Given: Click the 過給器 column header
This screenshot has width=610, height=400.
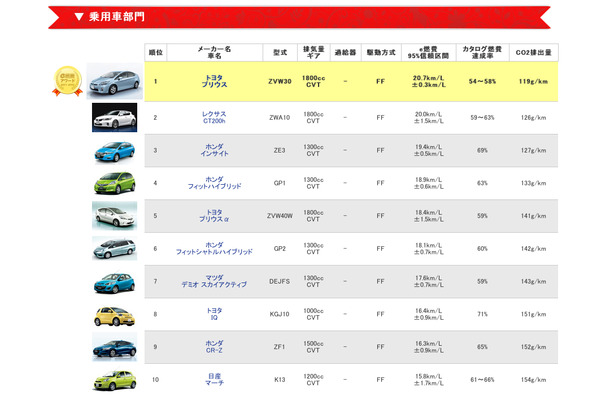Looking at the screenshot, I should 345,53.
